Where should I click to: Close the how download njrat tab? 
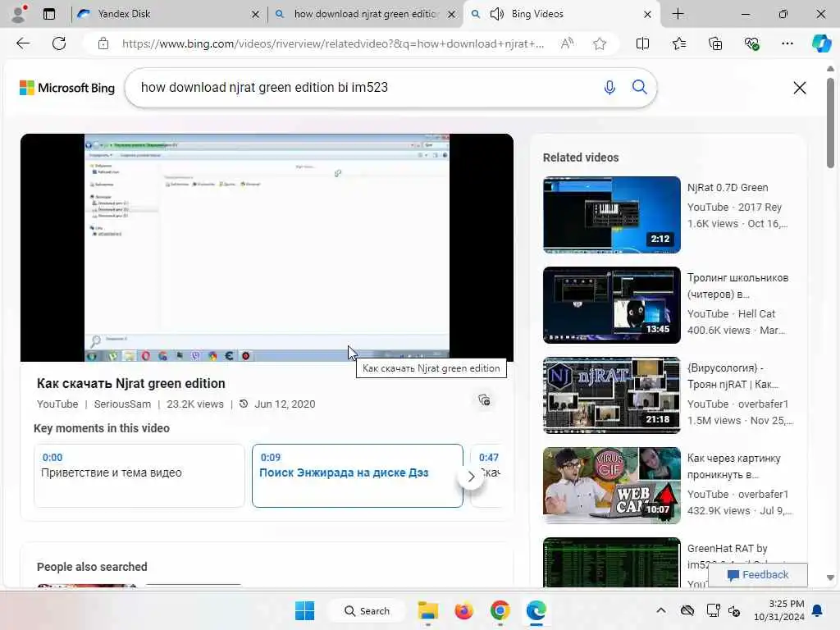click(452, 15)
